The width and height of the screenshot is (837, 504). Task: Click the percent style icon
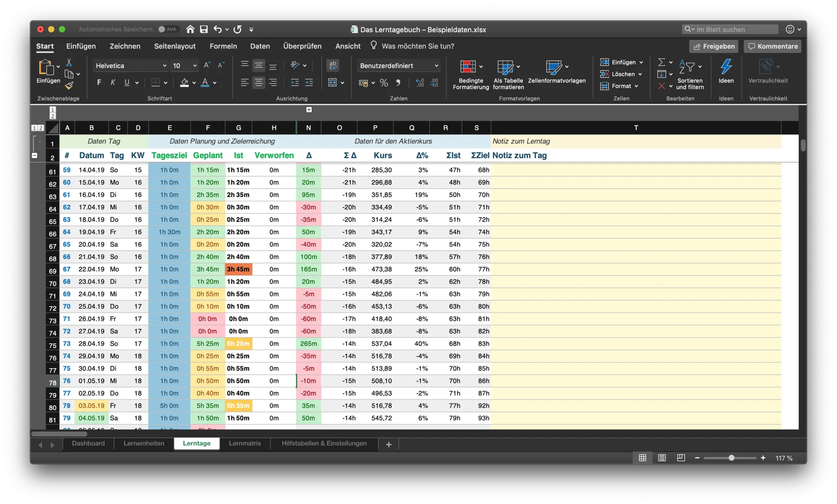(x=384, y=83)
